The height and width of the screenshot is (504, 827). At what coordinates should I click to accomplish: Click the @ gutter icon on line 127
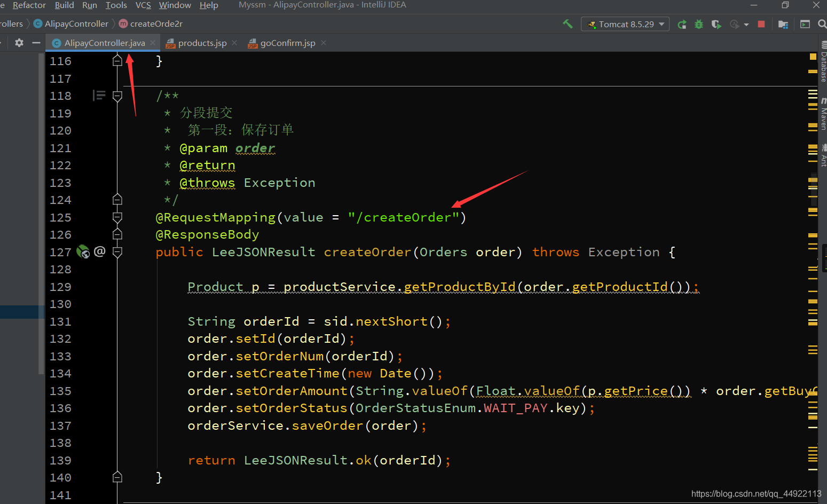tap(100, 251)
